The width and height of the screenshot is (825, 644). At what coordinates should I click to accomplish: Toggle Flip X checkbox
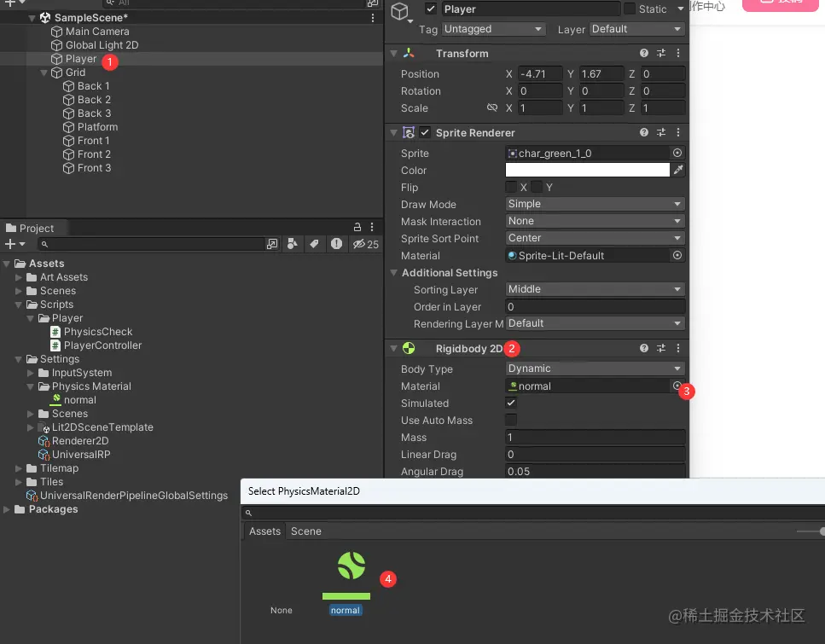coord(511,187)
